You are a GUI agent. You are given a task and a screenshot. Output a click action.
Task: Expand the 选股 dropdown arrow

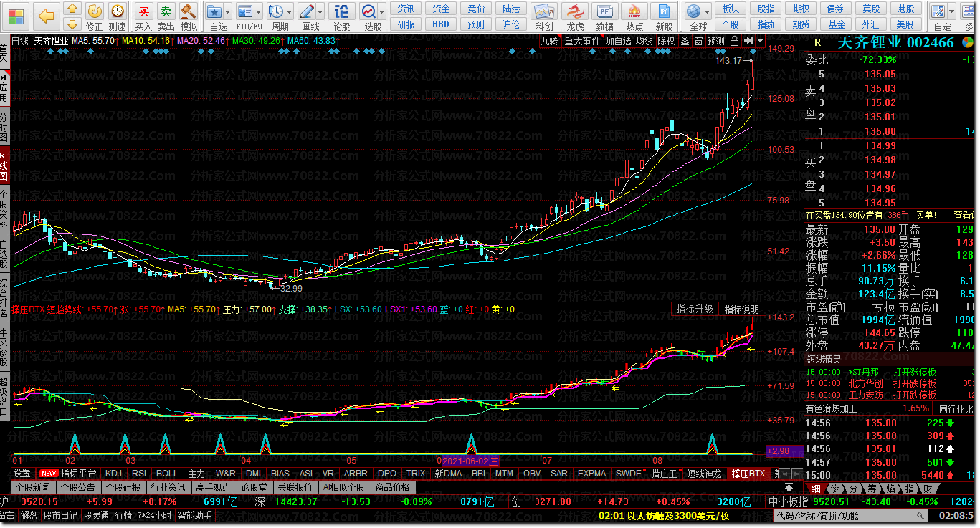382,11
